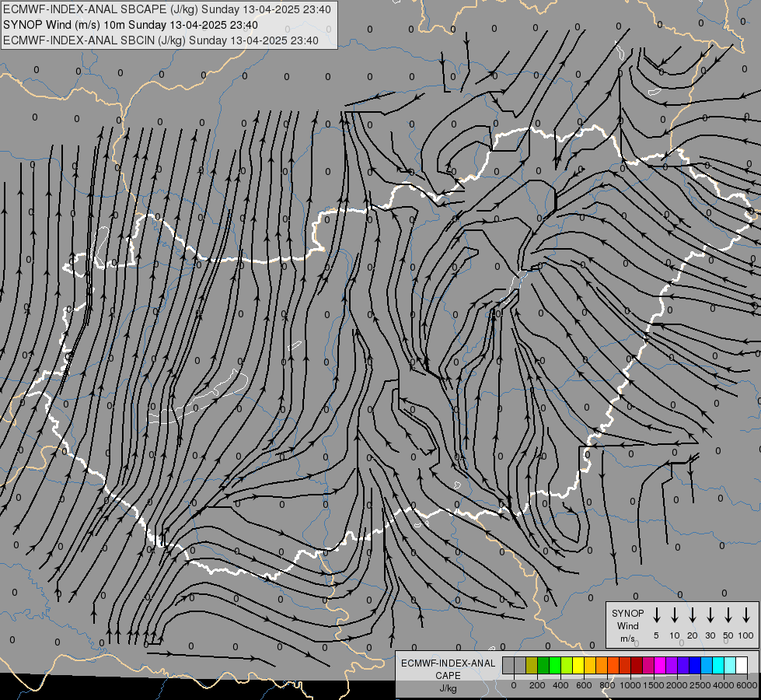Viewport: 761px width, 700px height.
Task: Click the '2500' CAPE scale label
Action: 700,685
